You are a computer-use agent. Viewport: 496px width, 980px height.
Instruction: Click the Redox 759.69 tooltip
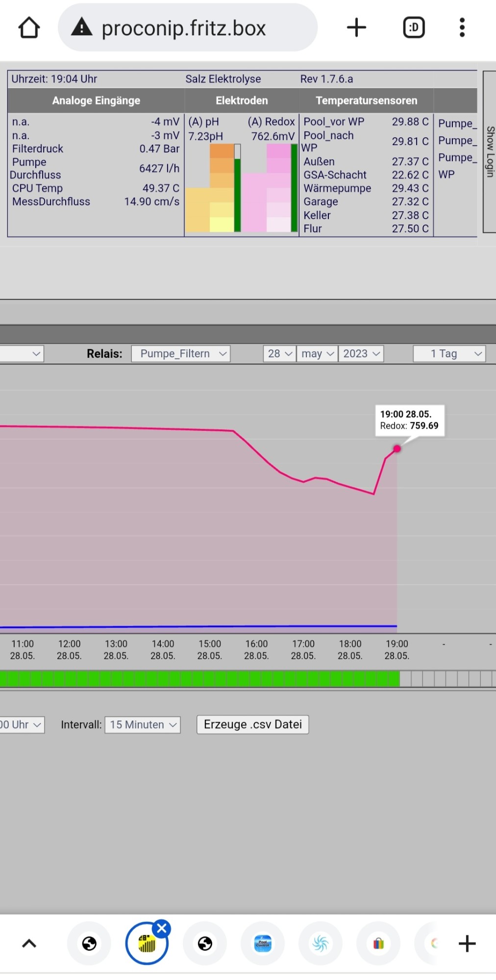coord(410,420)
